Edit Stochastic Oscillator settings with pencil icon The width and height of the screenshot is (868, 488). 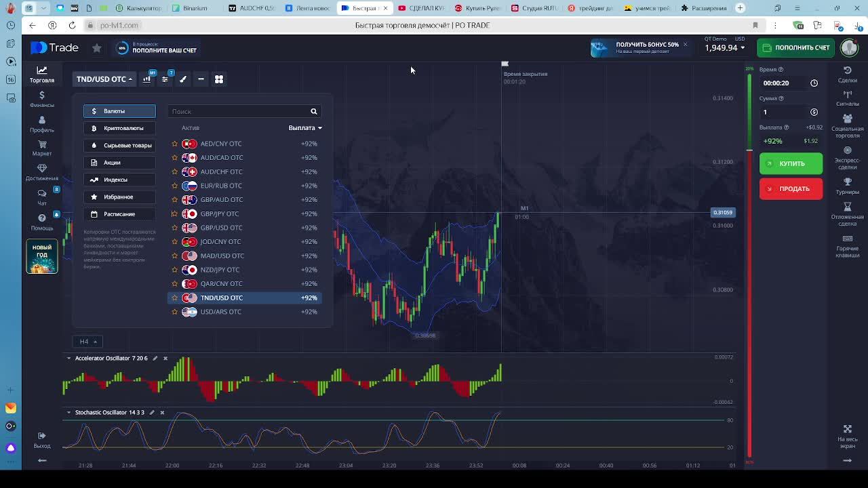152,413
